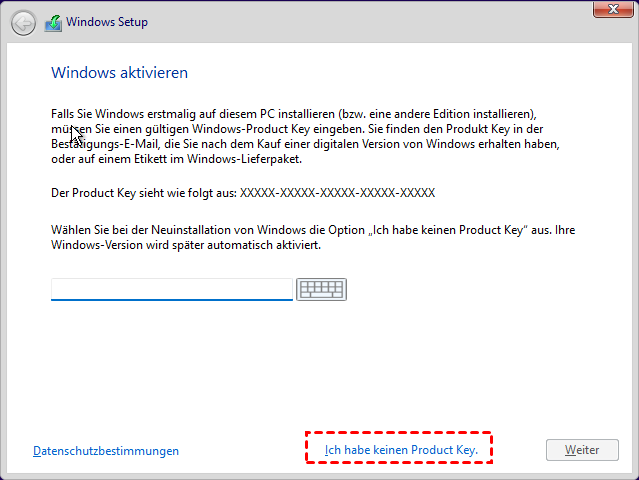This screenshot has height=480, width=639.
Task: Click paragraph starting "Falls Sie Windows erstmalig"
Action: click(x=305, y=136)
